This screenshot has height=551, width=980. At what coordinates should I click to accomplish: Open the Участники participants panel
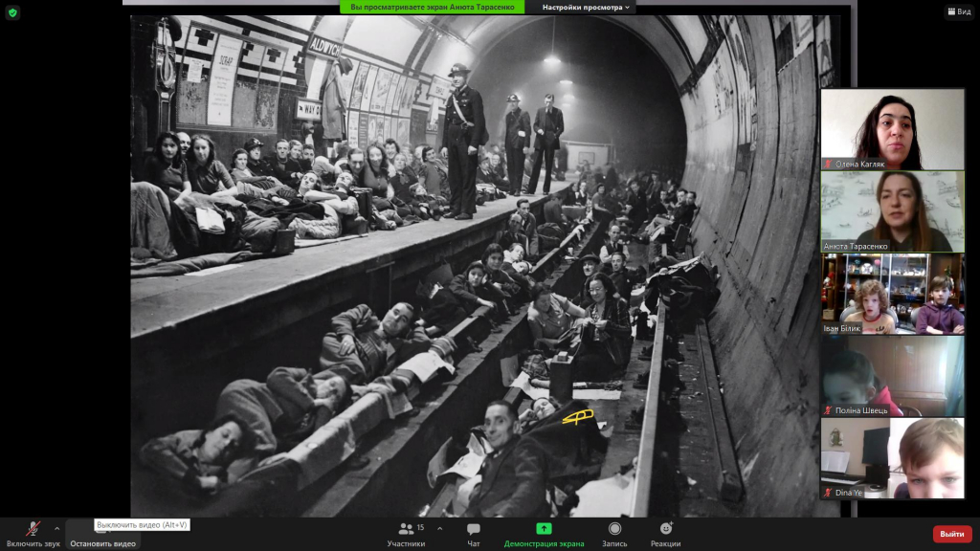(406, 535)
